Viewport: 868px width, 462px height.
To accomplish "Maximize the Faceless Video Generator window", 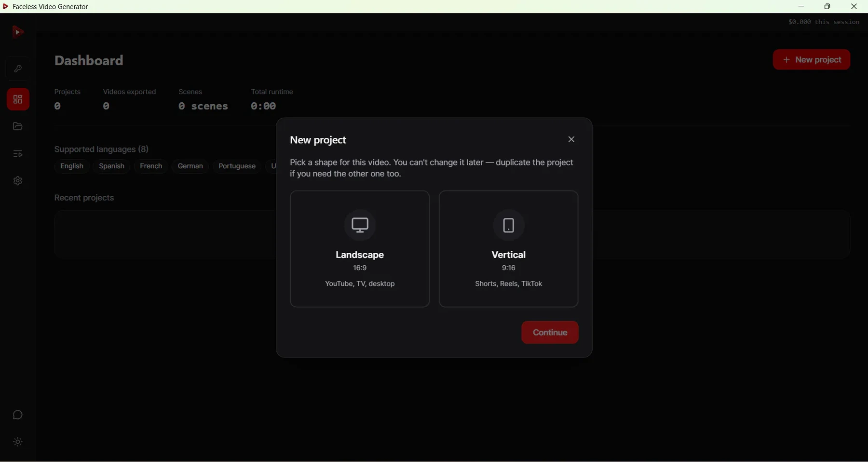I will tap(827, 6).
